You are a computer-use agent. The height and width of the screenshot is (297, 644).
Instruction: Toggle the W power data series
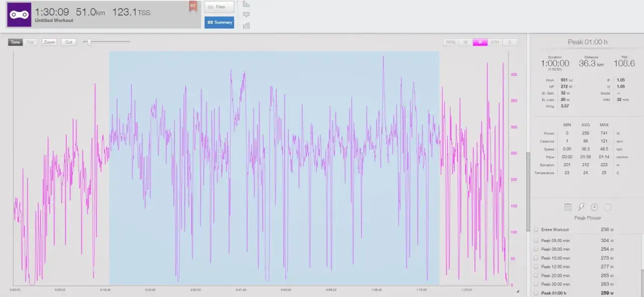(480, 42)
